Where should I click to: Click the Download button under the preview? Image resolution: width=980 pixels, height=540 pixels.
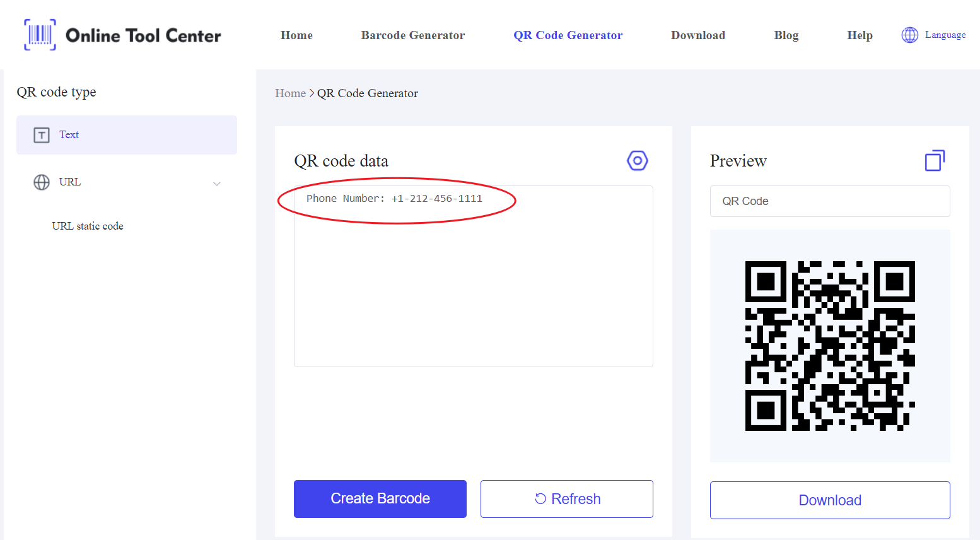[830, 500]
